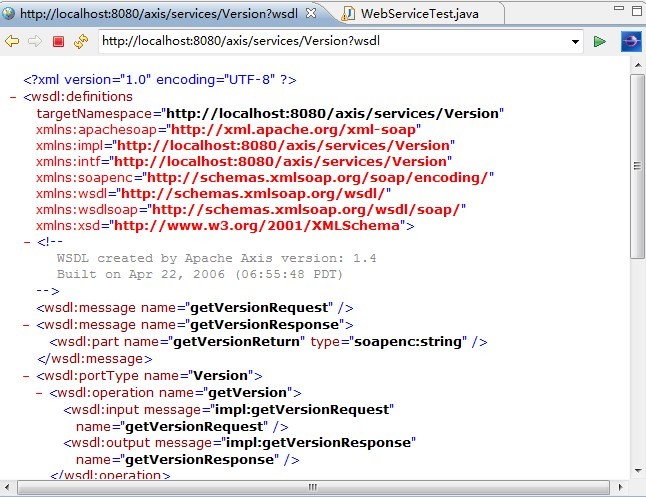The height and width of the screenshot is (497, 646).
Task: Close the Version?wsdl browser tab
Action: click(x=311, y=13)
